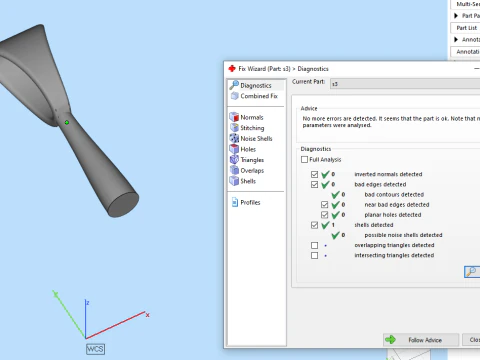Toggle bad edges detected checkbox
Viewport: 480px width, 360px height.
coord(314,184)
